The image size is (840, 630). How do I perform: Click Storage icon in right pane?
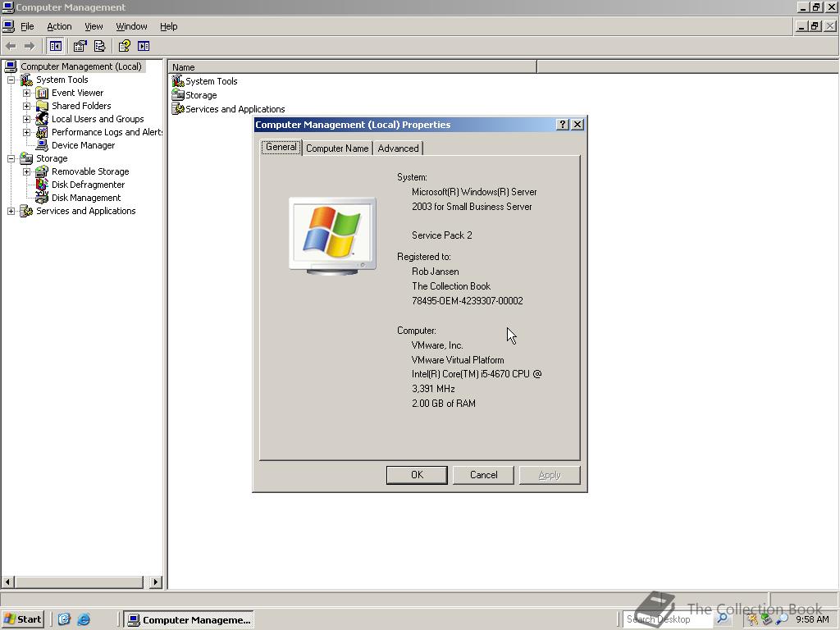[x=178, y=95]
